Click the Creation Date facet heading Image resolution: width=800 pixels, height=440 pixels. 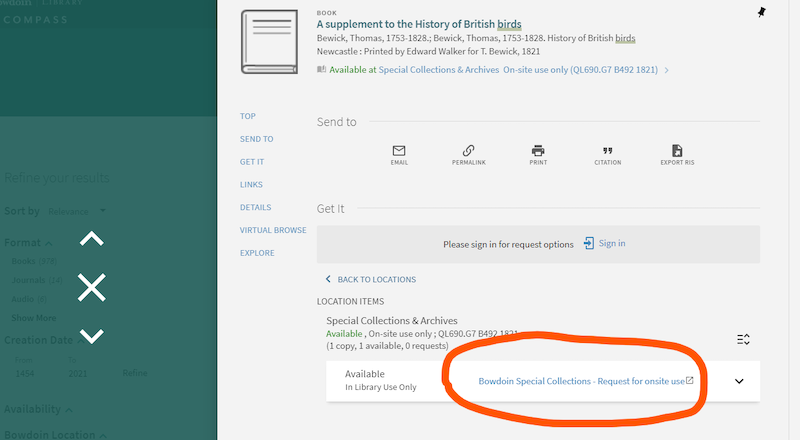(x=43, y=340)
